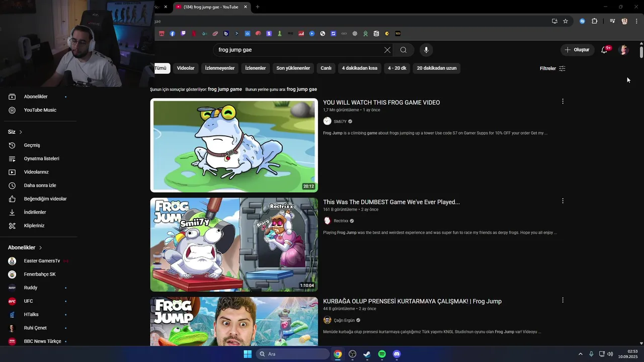Select the 4 dakikadan kısa chip
The height and width of the screenshot is (362, 644).
coord(360,68)
